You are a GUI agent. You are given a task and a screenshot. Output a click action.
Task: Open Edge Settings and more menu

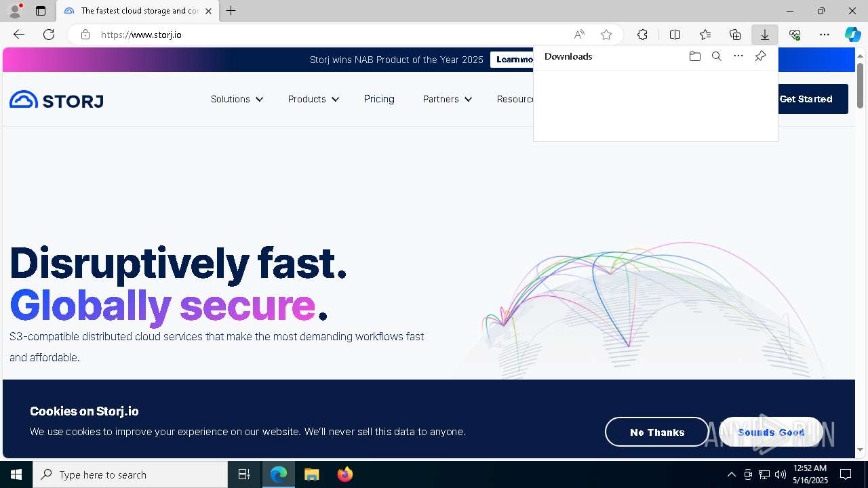coord(825,35)
